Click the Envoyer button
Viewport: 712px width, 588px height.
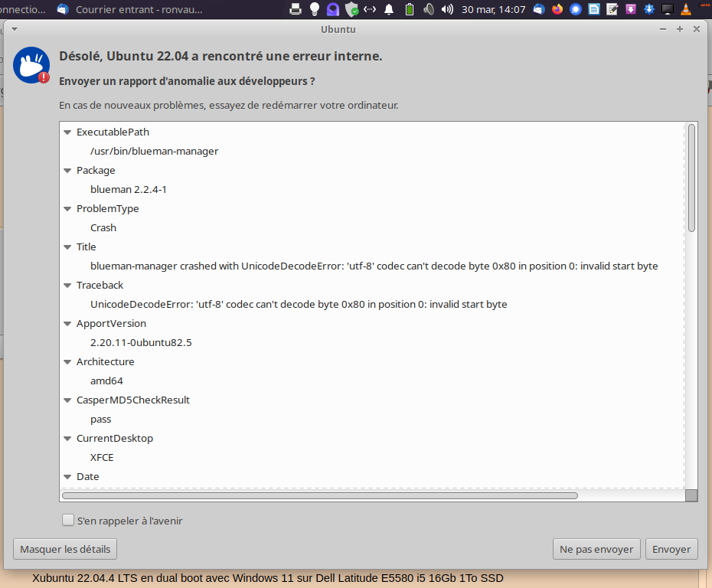coord(671,549)
